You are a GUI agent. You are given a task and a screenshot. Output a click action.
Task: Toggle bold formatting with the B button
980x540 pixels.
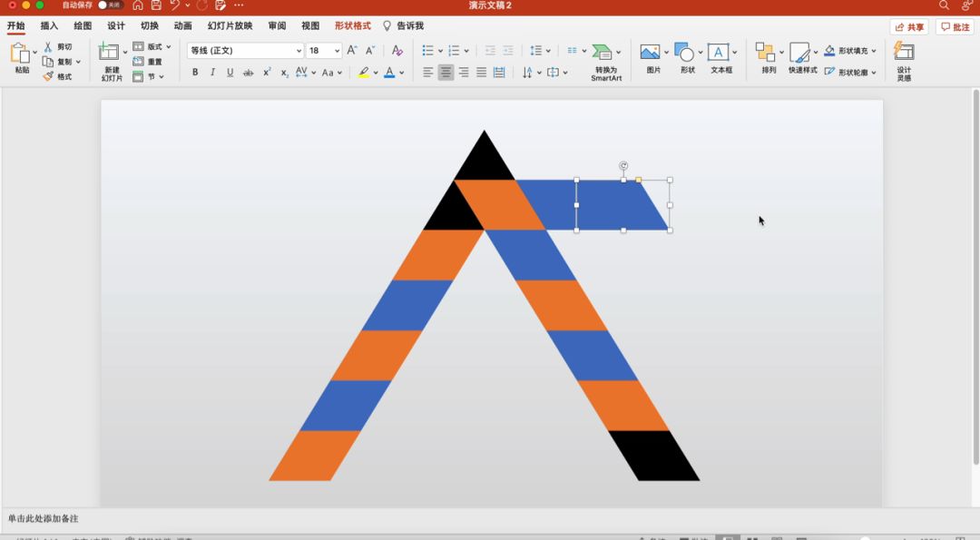[x=195, y=73]
